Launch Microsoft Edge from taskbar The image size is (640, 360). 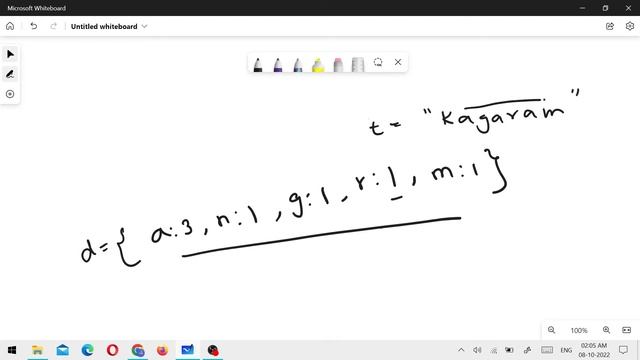click(x=87, y=350)
